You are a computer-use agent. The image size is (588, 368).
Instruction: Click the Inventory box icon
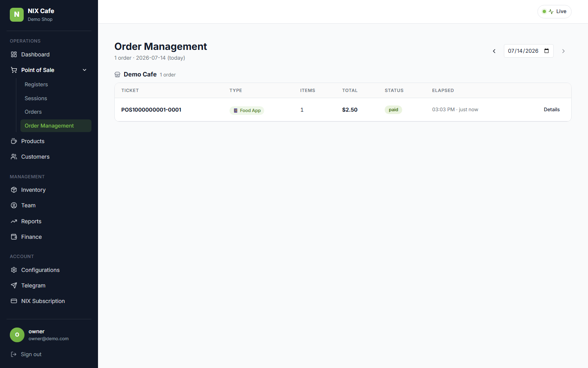pos(14,190)
